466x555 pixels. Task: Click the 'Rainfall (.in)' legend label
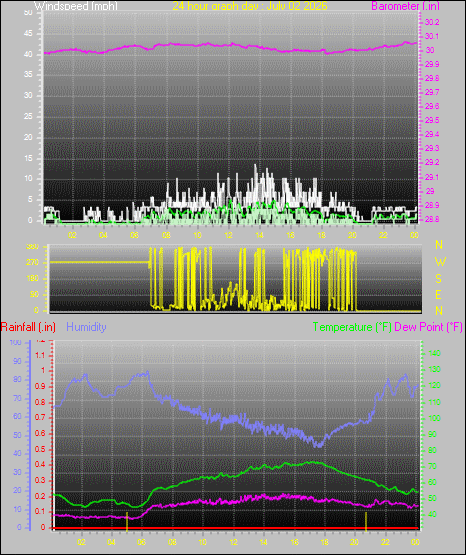(x=28, y=327)
